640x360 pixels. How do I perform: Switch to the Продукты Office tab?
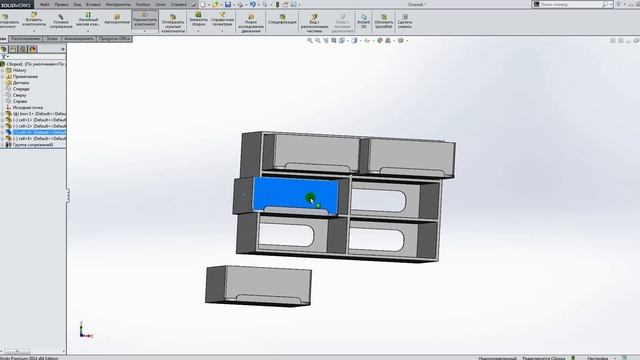click(114, 39)
